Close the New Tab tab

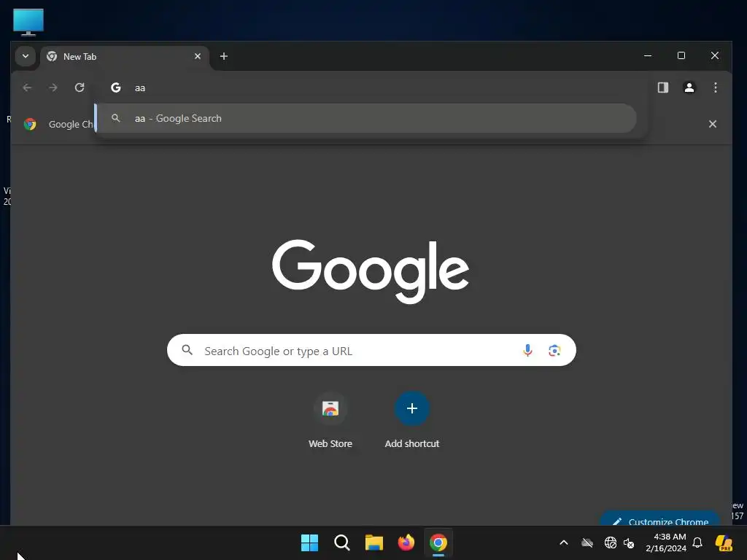198,56
